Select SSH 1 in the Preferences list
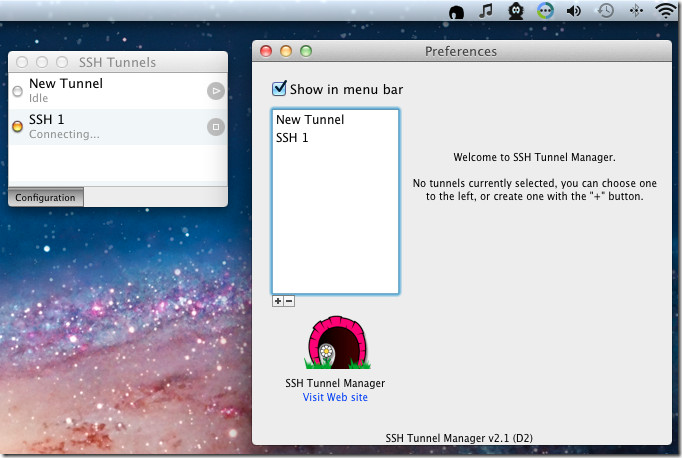This screenshot has height=458, width=682. point(335,138)
